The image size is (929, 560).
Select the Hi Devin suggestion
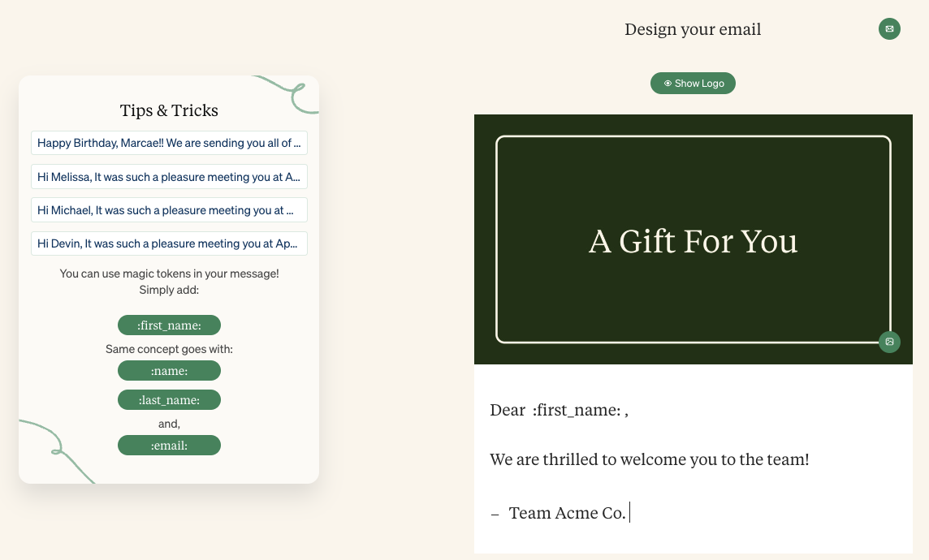169,243
